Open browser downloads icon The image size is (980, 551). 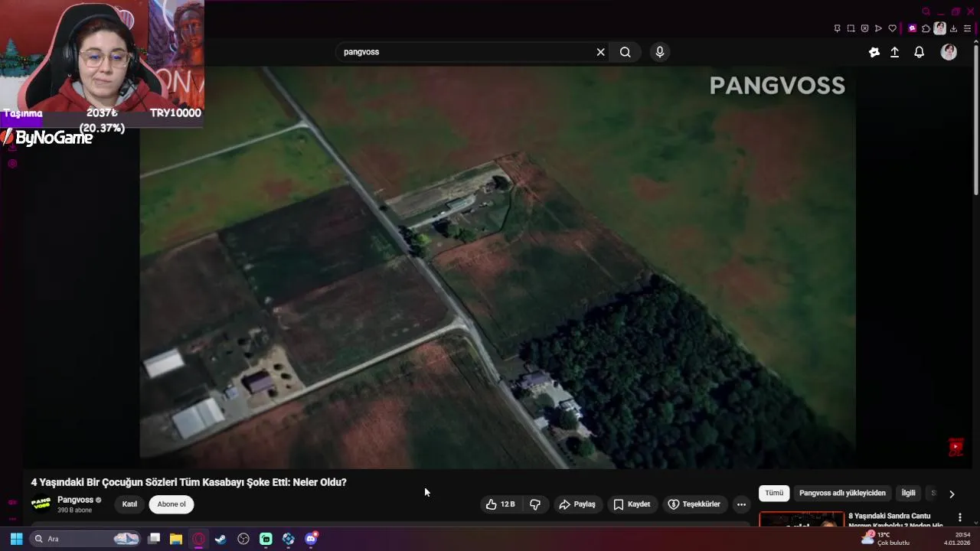(x=954, y=28)
